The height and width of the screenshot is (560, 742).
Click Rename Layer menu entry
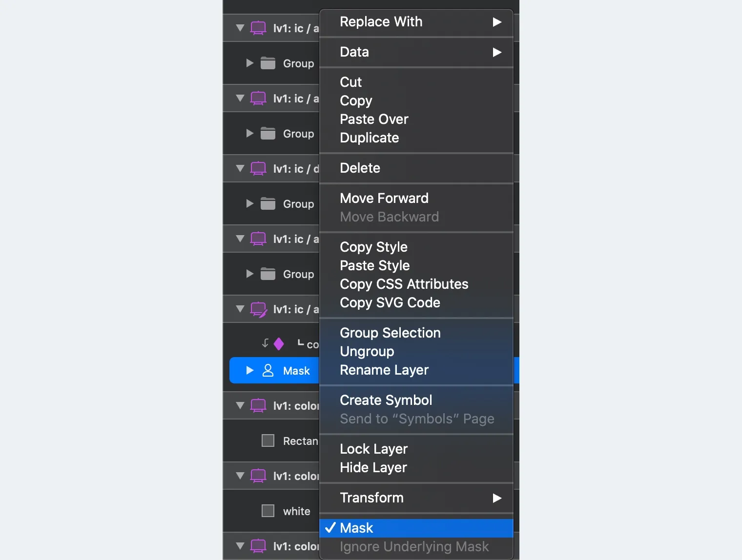pyautogui.click(x=384, y=370)
